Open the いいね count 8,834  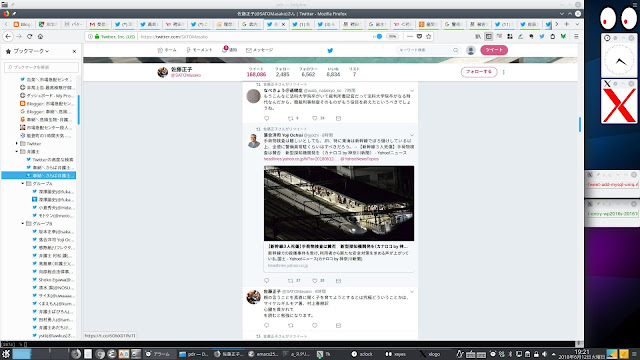pos(333,72)
